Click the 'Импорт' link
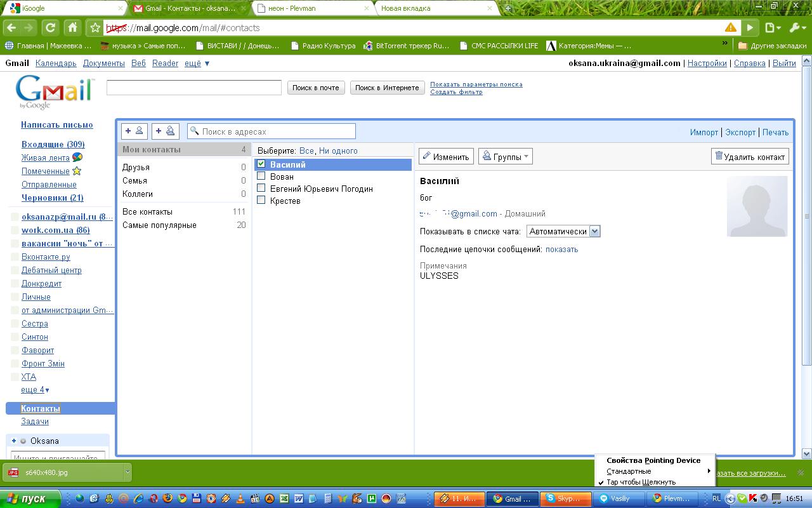Screen dimensions: 812x508 pos(704,132)
